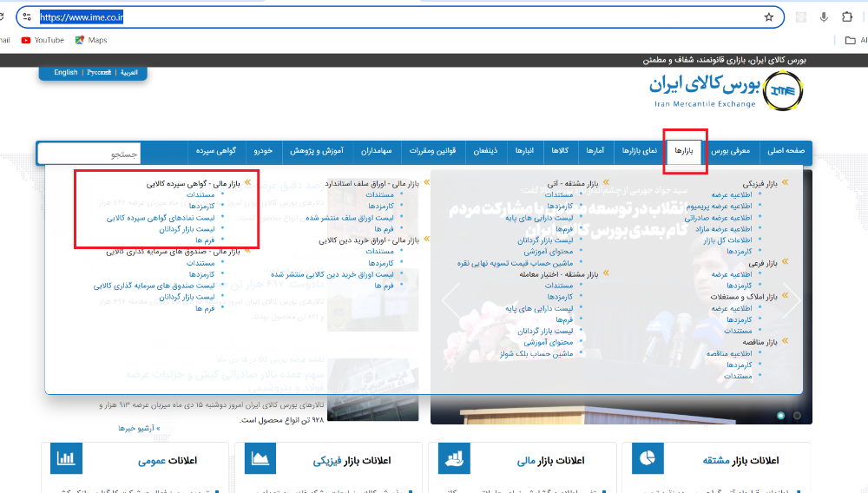Open لیست اوراق سلف منتشر شده link

coord(350,218)
